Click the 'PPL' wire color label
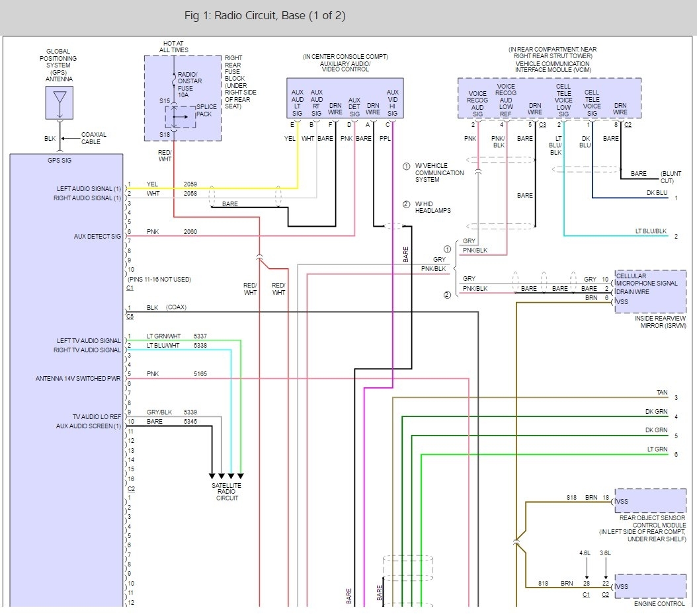 385,139
